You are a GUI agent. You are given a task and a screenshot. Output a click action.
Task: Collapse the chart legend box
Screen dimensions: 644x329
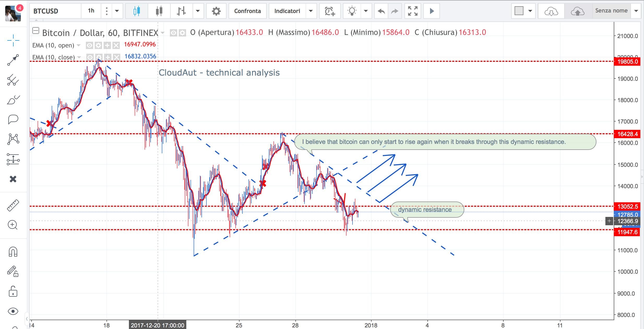pyautogui.click(x=36, y=31)
